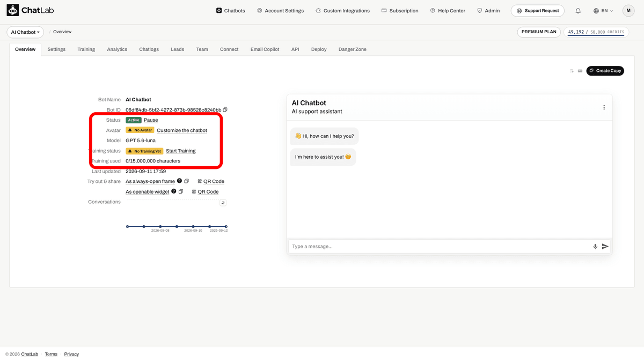
Task: Open Admin section
Action: (x=488, y=11)
